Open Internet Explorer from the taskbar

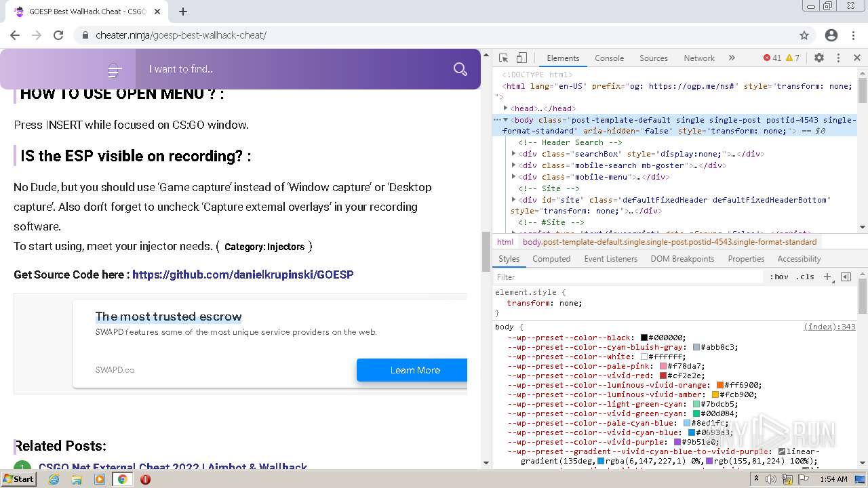54,479
